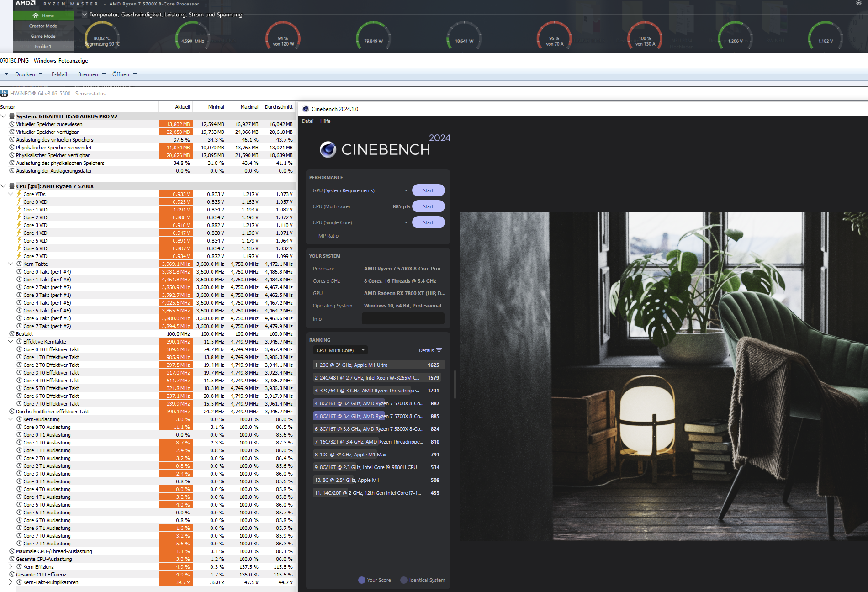Viewport: 868px width, 592px height.
Task: Click the clock icon beside Maximale CPU-/Thread-Auslastung
Action: [x=12, y=551]
